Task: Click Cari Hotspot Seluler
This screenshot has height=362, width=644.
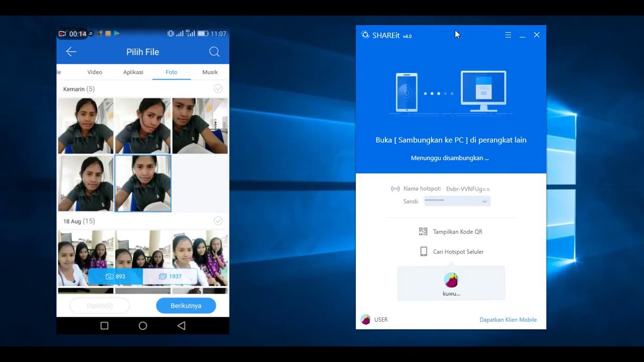Action: 458,252
